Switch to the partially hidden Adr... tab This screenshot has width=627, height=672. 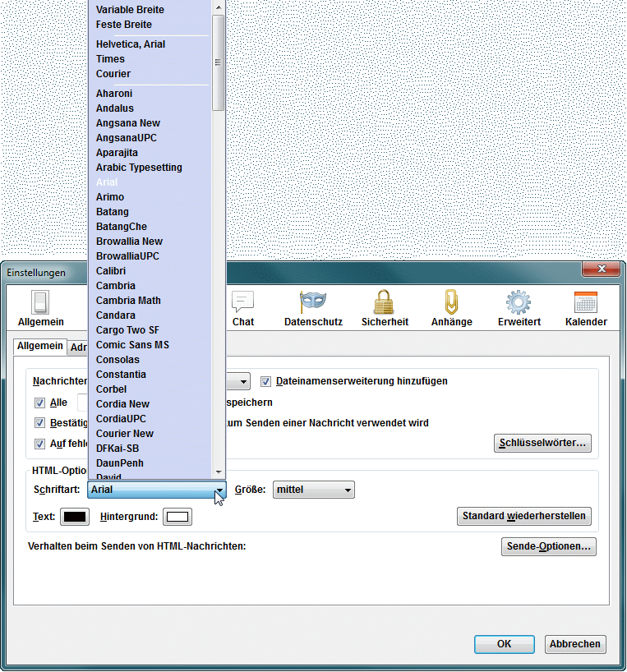pos(78,348)
